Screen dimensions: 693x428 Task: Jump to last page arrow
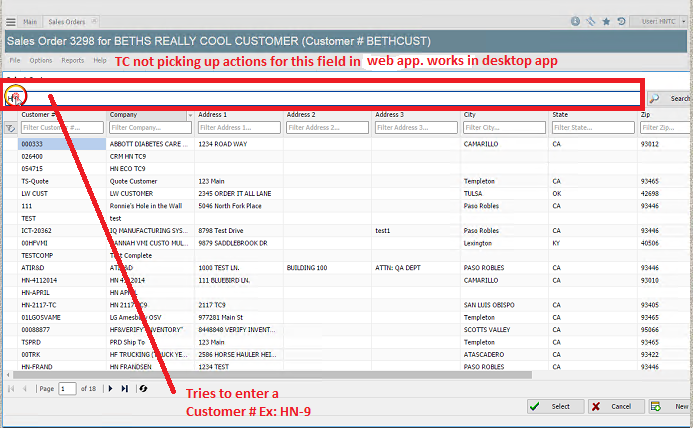125,388
